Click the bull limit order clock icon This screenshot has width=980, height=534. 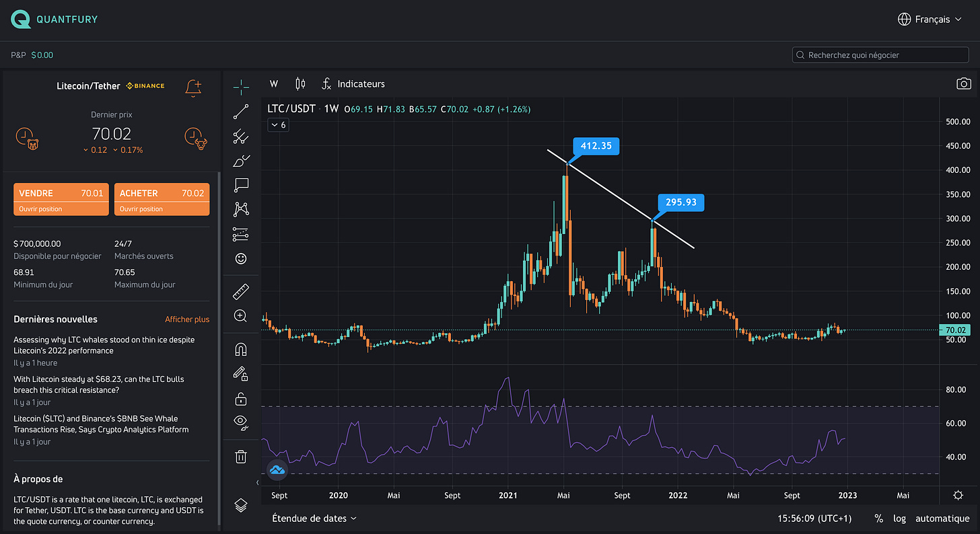195,138
